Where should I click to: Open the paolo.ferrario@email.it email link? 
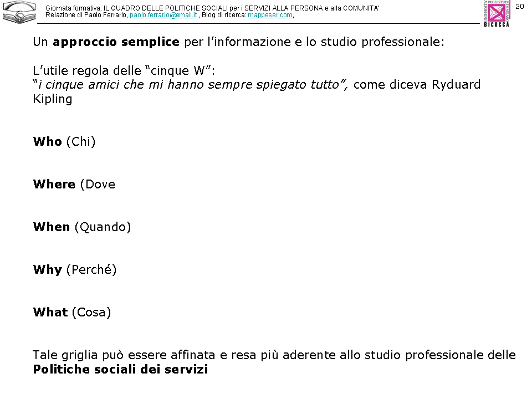coord(163,15)
